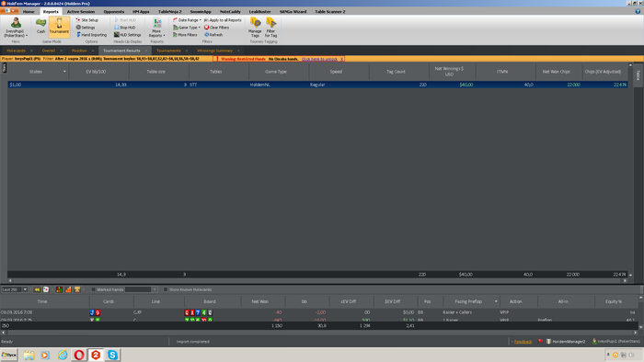Open Skype from the taskbar
Image resolution: width=644 pixels, height=362 pixels.
click(112, 355)
